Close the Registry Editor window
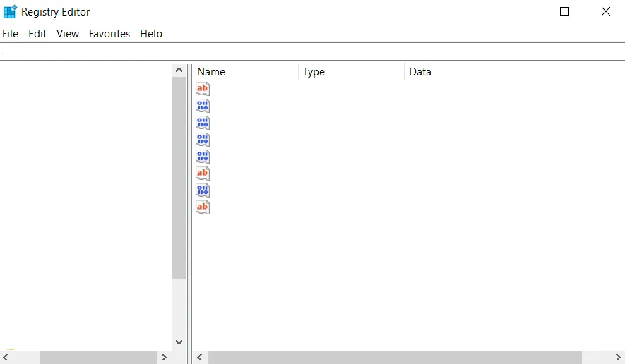The height and width of the screenshot is (364, 625). 605,11
